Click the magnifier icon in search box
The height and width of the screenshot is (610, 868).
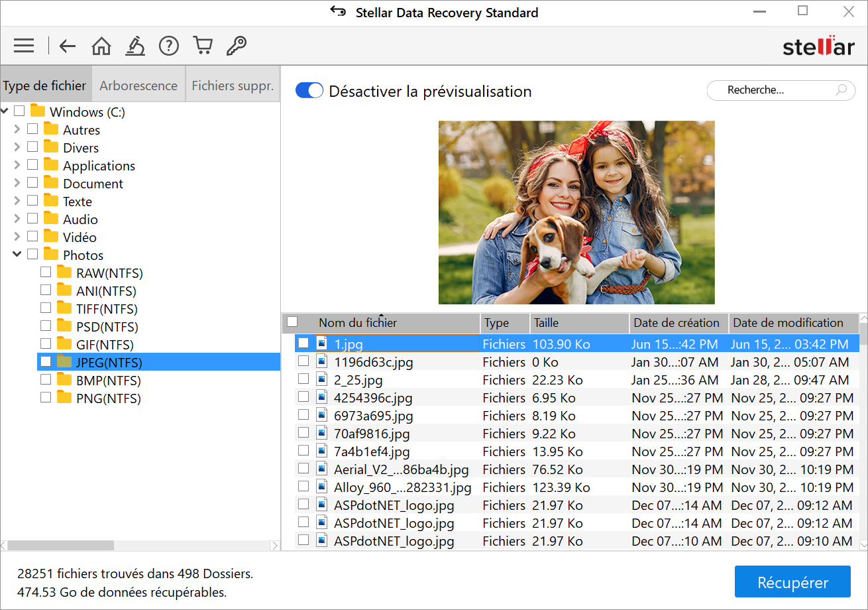(841, 90)
